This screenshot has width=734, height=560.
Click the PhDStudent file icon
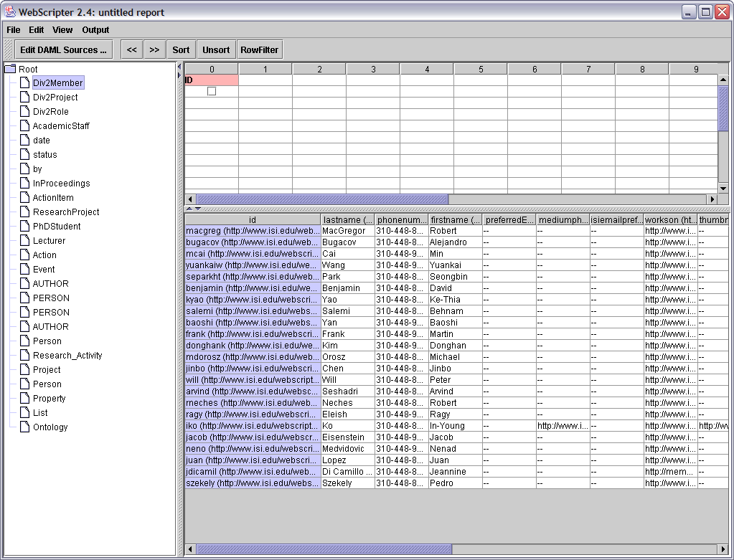(x=24, y=227)
